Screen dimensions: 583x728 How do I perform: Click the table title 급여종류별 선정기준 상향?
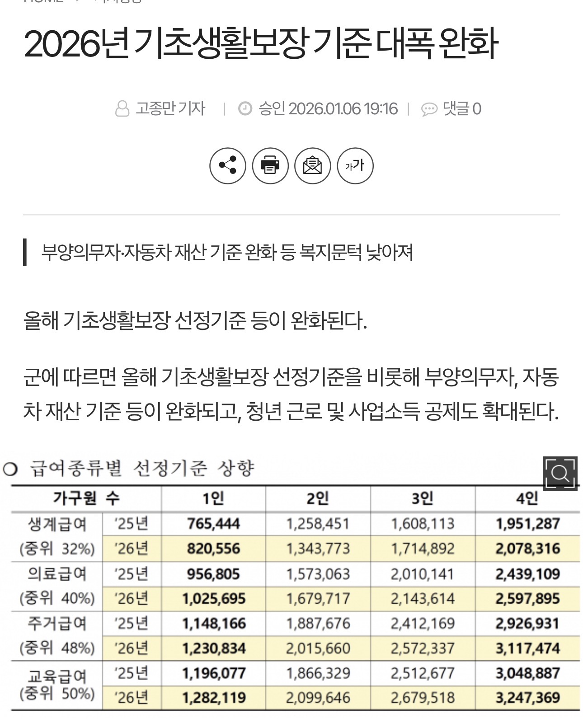tap(142, 468)
